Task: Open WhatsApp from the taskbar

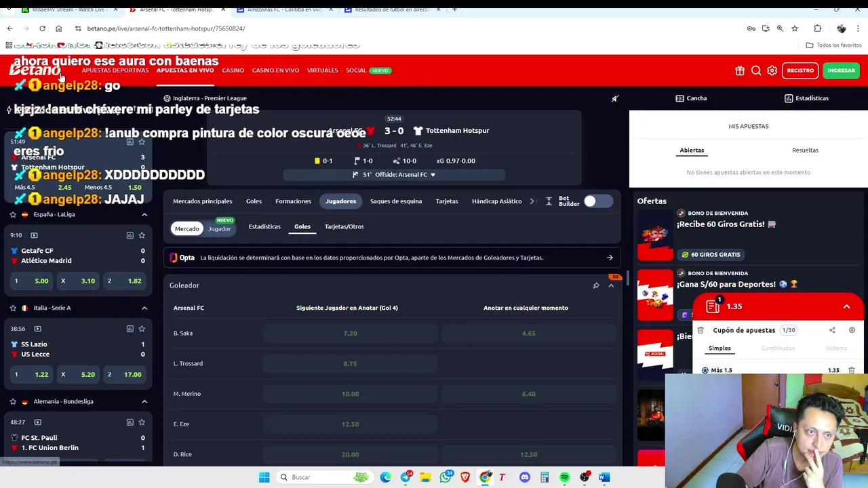Action: point(446,477)
